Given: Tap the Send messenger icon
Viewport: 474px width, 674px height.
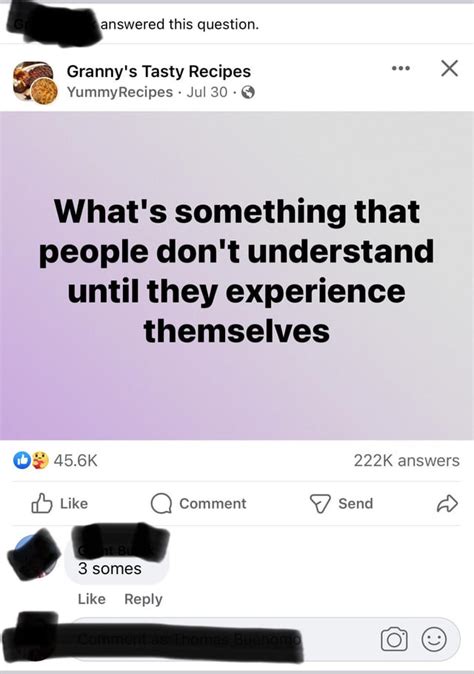Looking at the screenshot, I should click(320, 504).
